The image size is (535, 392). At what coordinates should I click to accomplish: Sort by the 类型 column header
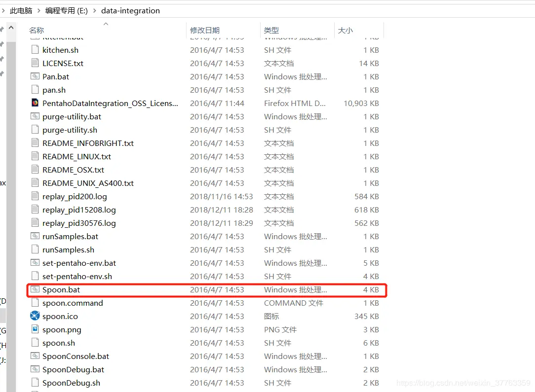[x=271, y=31]
